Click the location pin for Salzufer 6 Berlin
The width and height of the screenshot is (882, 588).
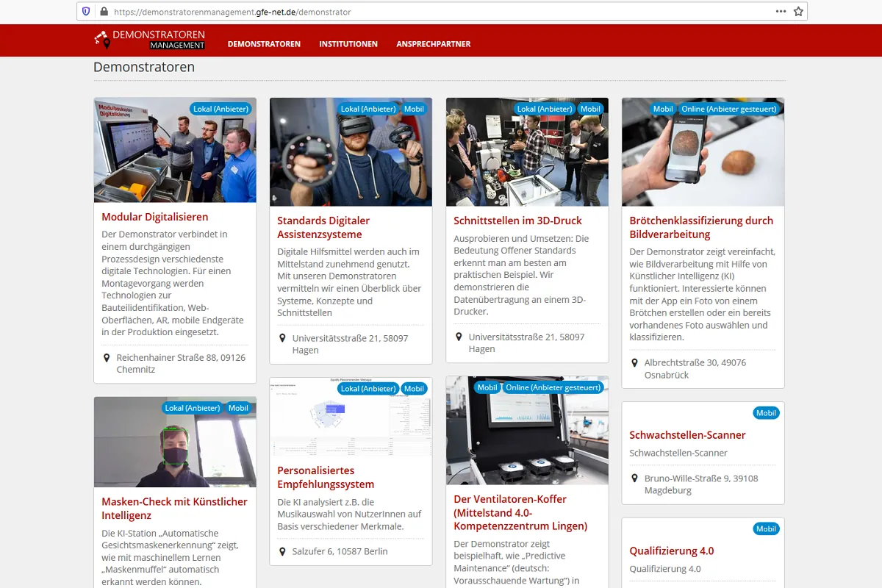click(284, 551)
